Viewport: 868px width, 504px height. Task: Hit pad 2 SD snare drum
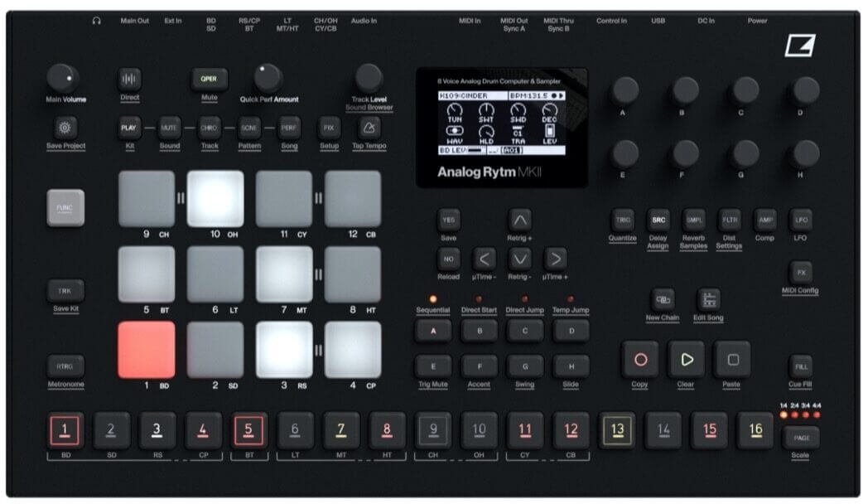215,350
